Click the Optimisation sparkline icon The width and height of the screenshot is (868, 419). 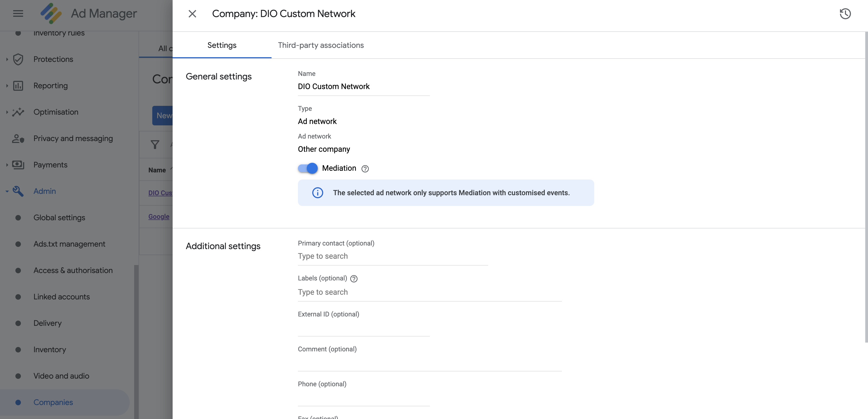click(18, 112)
